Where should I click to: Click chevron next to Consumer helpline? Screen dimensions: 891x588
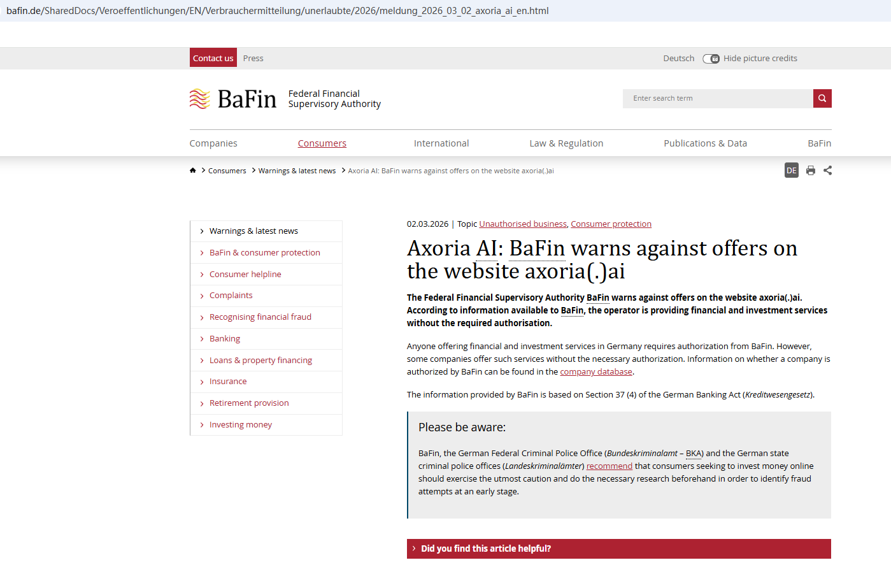[x=202, y=275]
